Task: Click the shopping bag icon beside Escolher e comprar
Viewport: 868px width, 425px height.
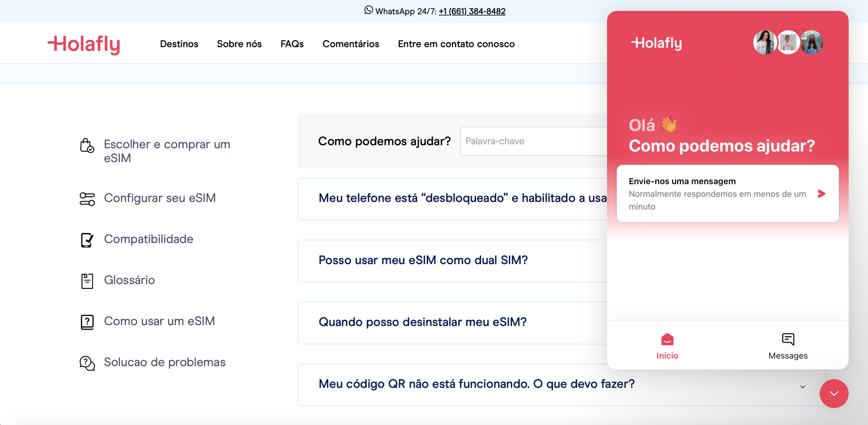Action: (x=87, y=145)
